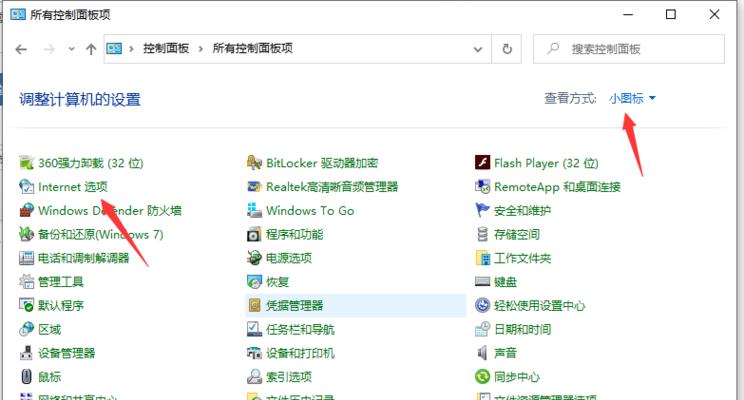Click the 程序和功能 icon
Viewport: 744px width, 400px height.
pos(254,234)
